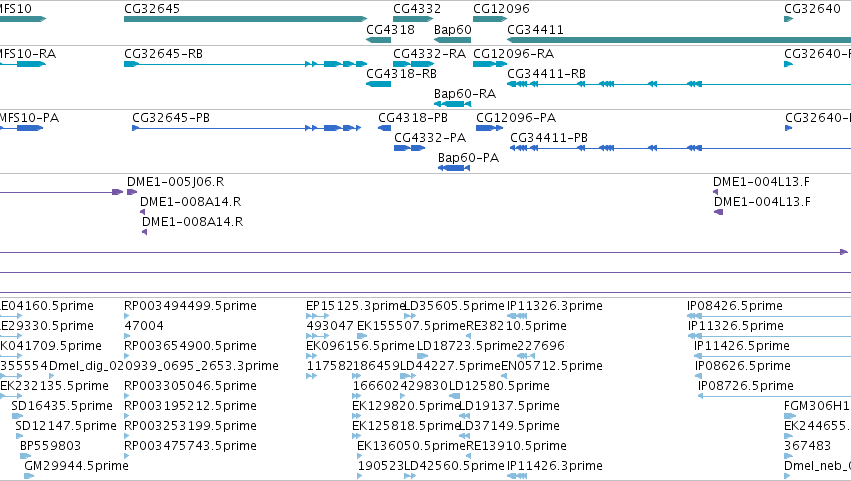The height and width of the screenshot is (481, 851).
Task: Select EST label 190523
Action: pos(381,466)
